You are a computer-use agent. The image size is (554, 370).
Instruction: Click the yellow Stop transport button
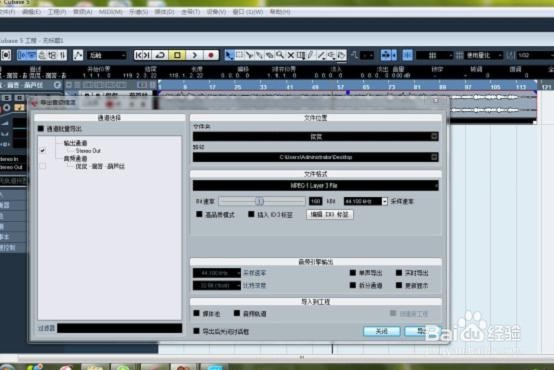[x=177, y=55]
